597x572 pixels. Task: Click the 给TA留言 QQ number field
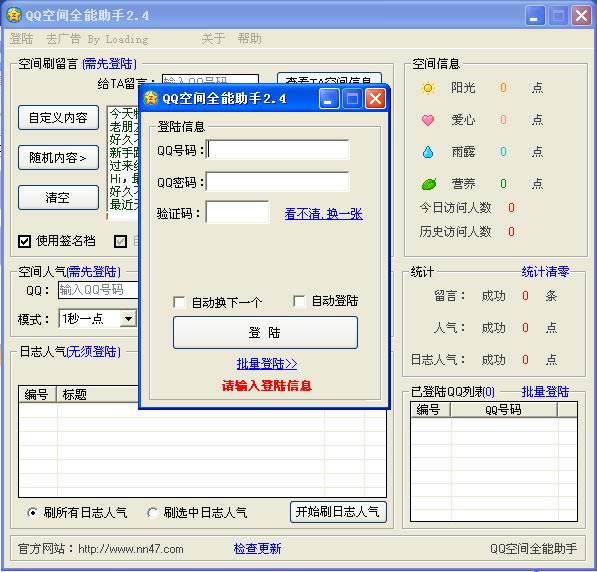coord(210,79)
